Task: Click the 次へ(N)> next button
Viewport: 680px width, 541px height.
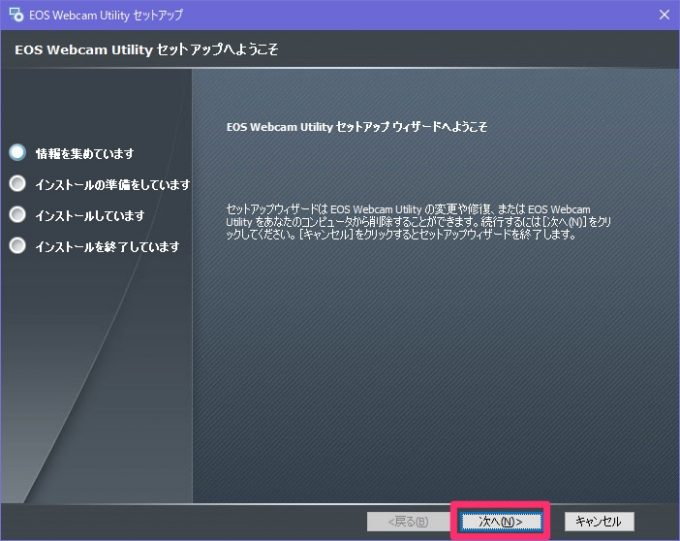Action: 500,521
